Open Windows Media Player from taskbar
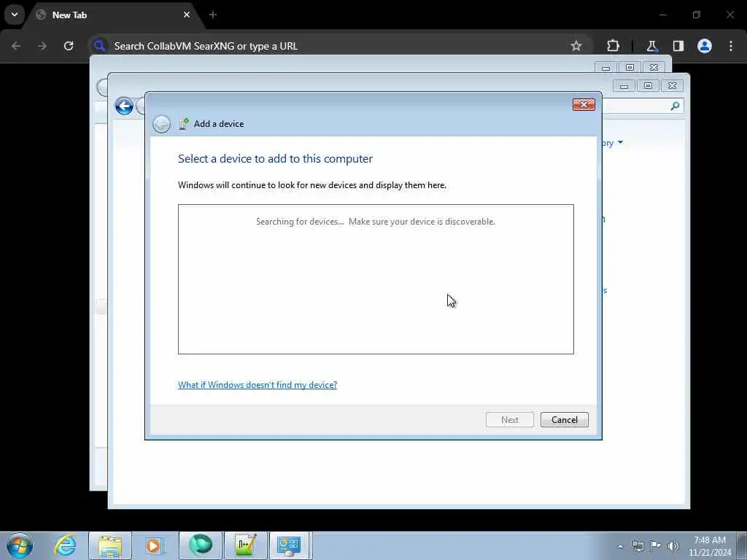 pos(154,545)
